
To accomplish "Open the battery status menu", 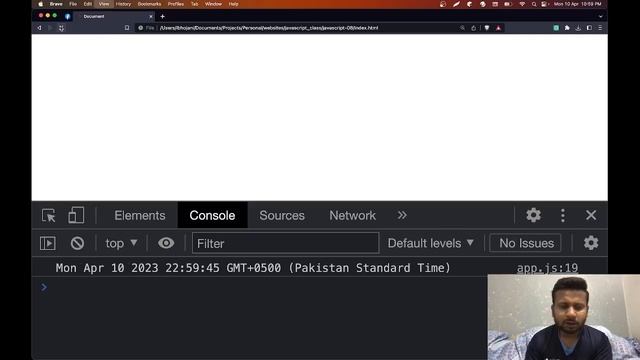I will [x=507, y=4].
